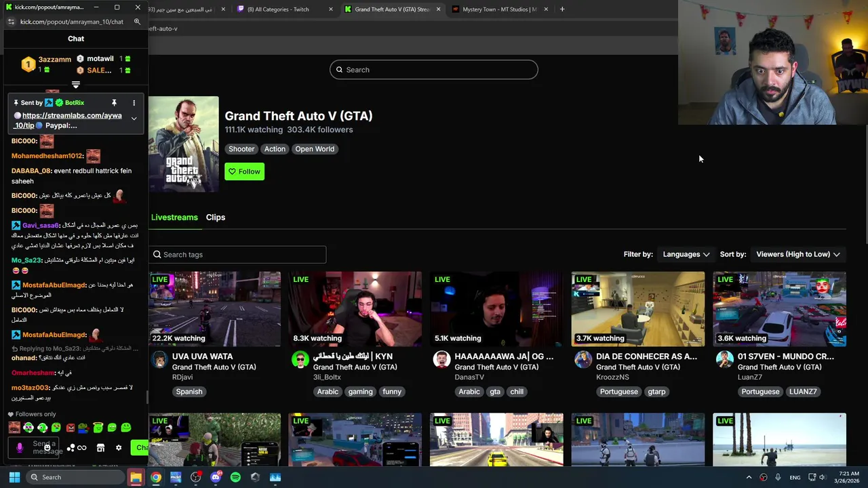This screenshot has width=868, height=488.
Task: Click the main Kick Search box
Action: 434,70
